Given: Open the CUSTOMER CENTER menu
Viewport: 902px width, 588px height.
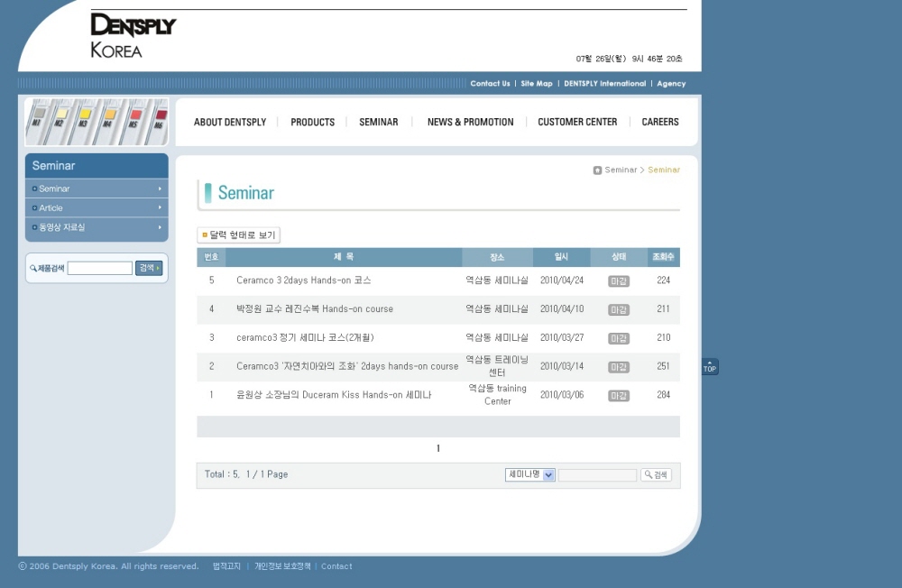Looking at the screenshot, I should [x=577, y=122].
